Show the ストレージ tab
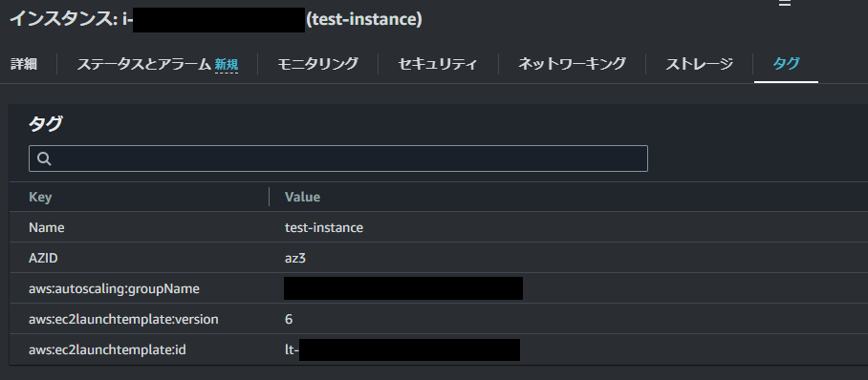This screenshot has width=868, height=380. tap(699, 64)
